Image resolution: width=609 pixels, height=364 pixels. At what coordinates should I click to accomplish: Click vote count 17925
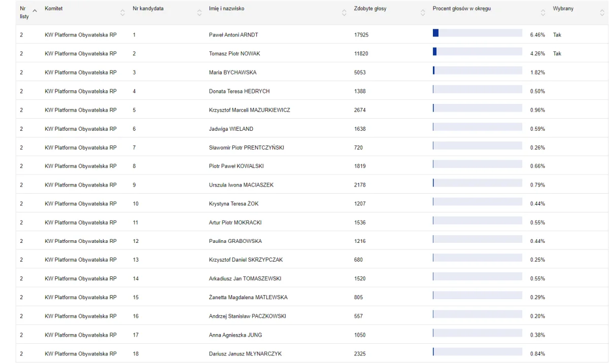[x=361, y=35]
